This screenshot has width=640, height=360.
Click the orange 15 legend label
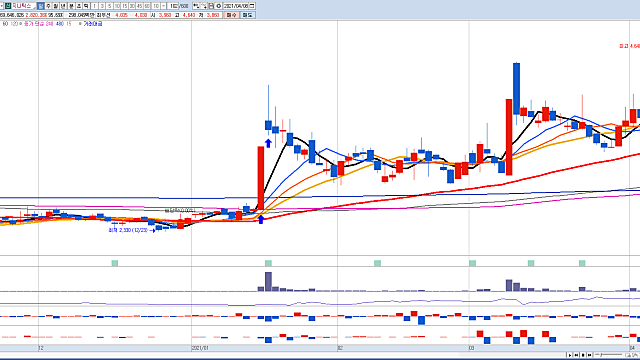69,24
